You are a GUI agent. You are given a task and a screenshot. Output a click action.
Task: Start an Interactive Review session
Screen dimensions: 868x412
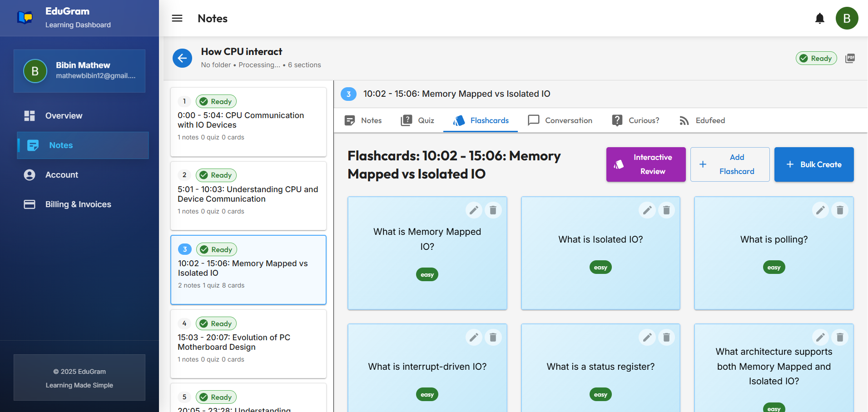tap(645, 164)
